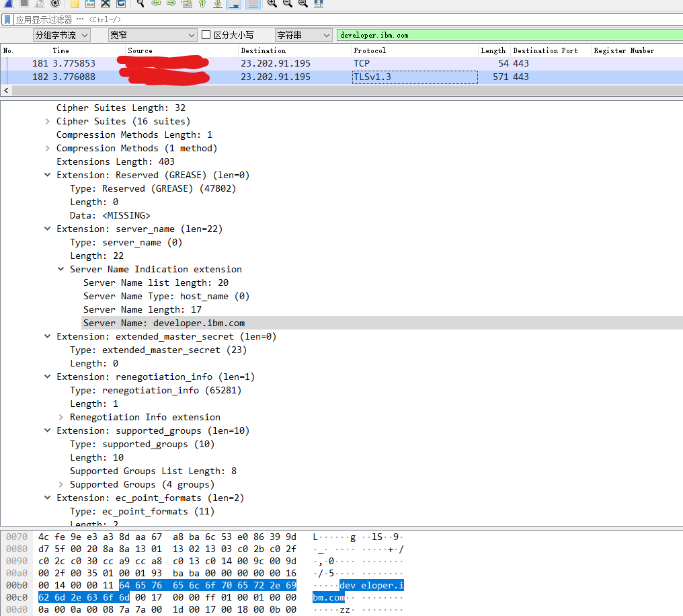
Task: Open the 宽窄 character width dropdown
Action: coord(153,35)
